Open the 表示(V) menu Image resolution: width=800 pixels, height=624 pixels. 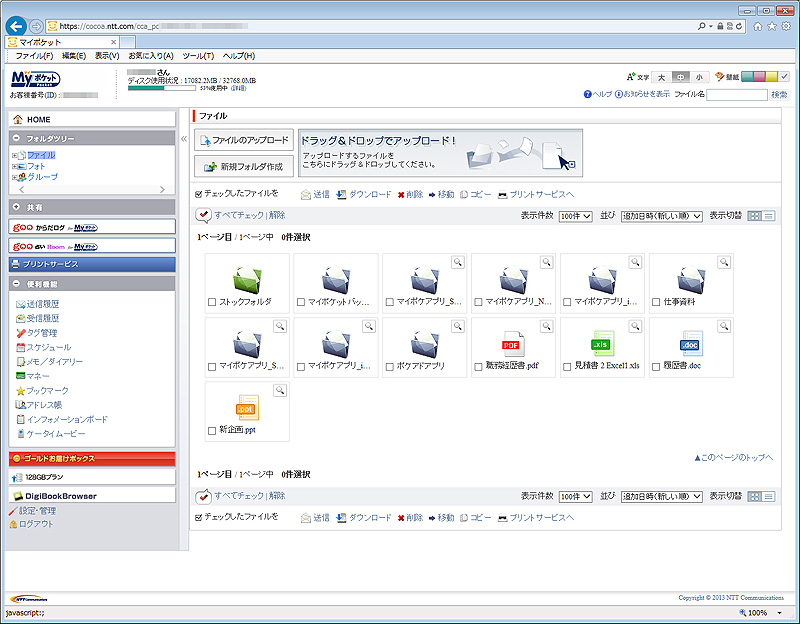click(x=107, y=56)
